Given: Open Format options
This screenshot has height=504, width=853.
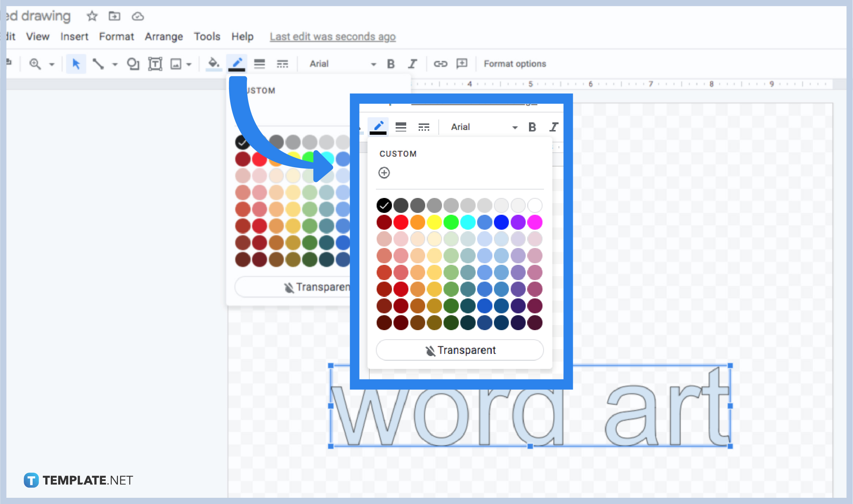Looking at the screenshot, I should [x=514, y=64].
